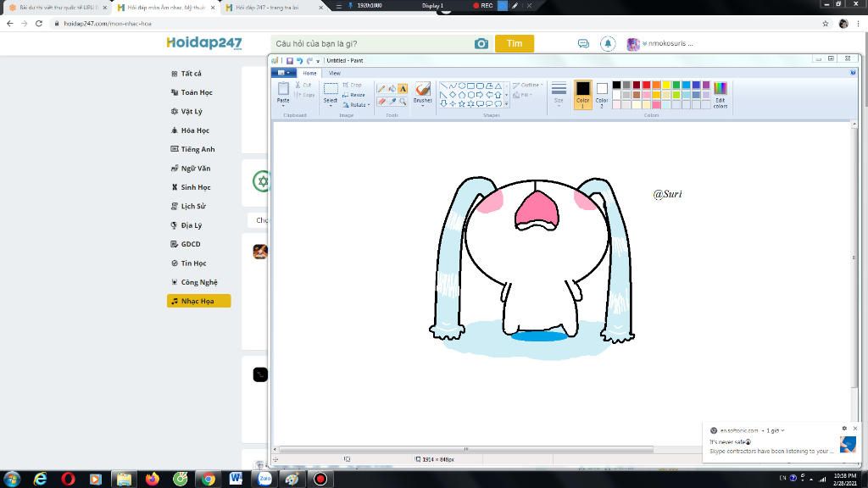Select the Eraser tool in Paint
This screenshot has width=868, height=488.
click(x=381, y=102)
